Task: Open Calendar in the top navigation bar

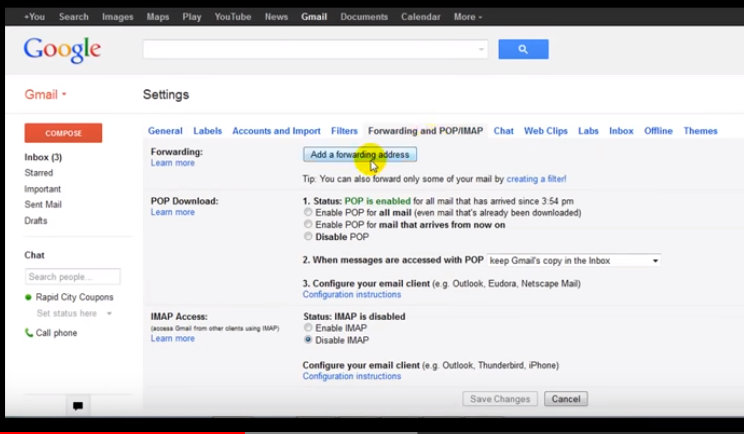Action: coord(420,17)
